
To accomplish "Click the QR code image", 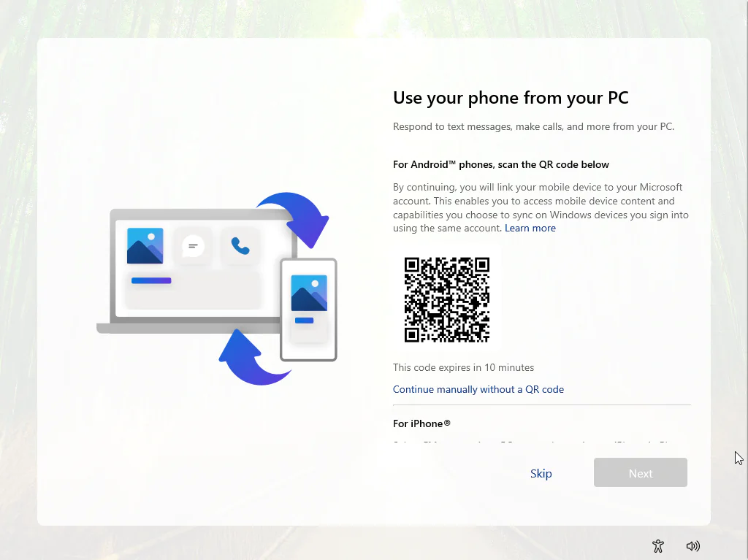I will coord(447,300).
